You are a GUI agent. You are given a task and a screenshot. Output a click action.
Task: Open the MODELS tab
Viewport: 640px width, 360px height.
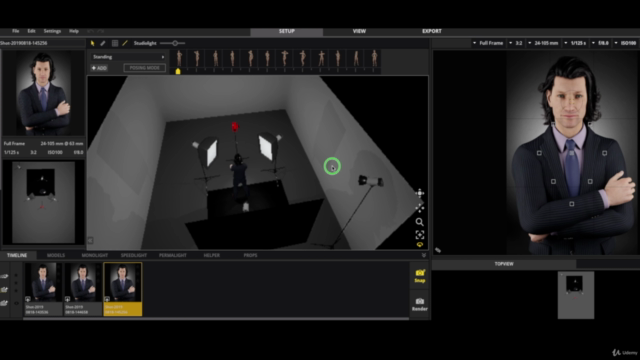pos(56,255)
